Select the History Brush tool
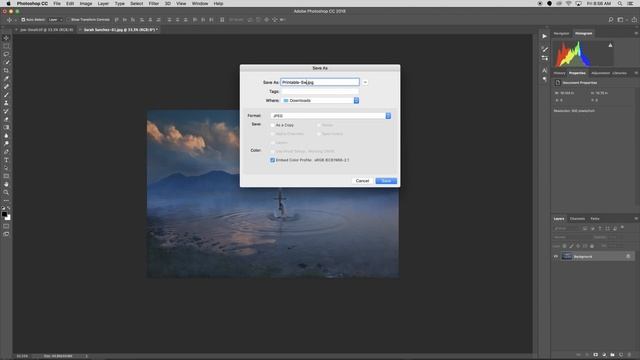The width and height of the screenshot is (640, 360). 6,111
